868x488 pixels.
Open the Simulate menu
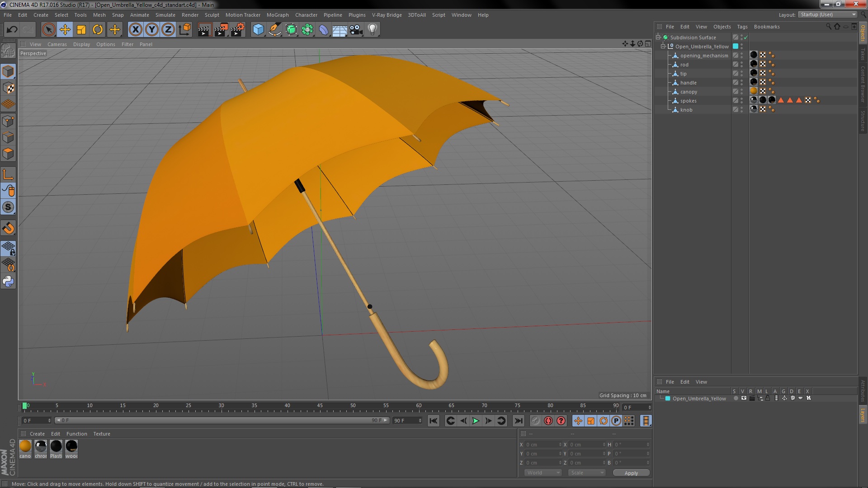tap(165, 15)
